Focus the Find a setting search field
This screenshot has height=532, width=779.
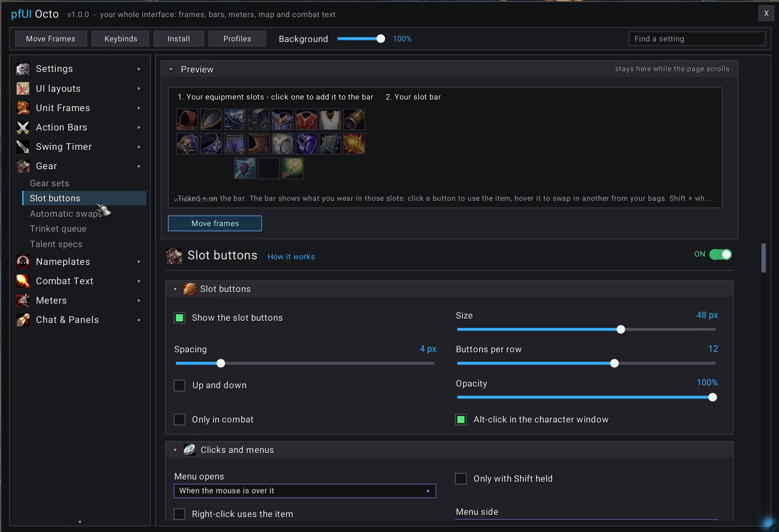[697, 39]
